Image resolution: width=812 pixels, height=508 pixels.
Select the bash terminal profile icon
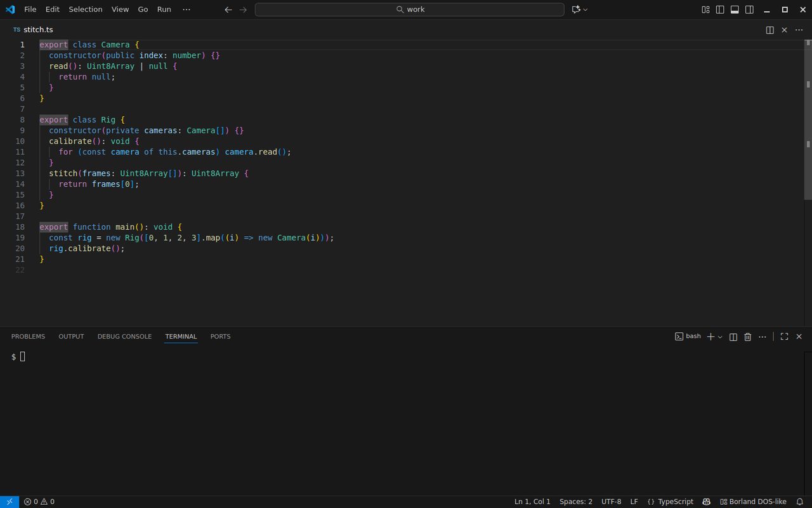[679, 337]
